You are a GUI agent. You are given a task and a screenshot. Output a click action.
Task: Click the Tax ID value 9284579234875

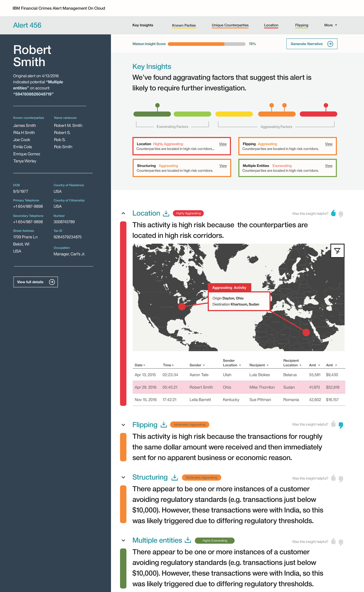(67, 237)
